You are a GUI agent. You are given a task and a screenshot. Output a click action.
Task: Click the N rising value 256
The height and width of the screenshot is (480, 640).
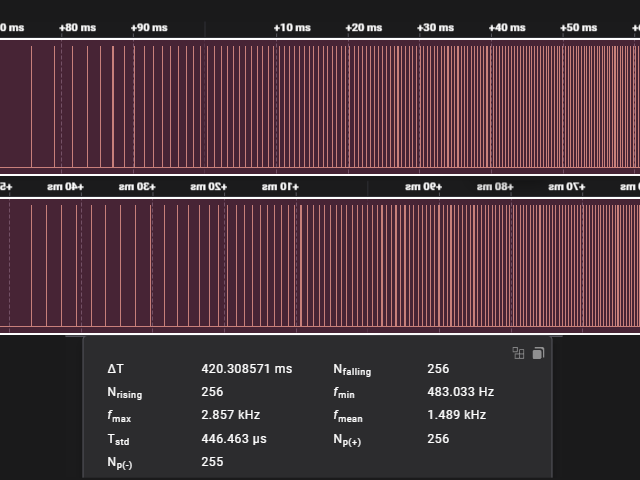click(212, 392)
